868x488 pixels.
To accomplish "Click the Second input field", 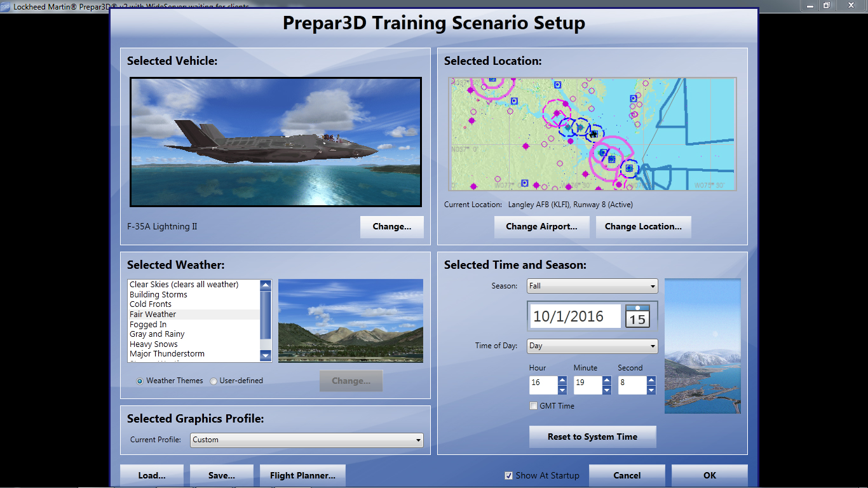I will click(632, 385).
